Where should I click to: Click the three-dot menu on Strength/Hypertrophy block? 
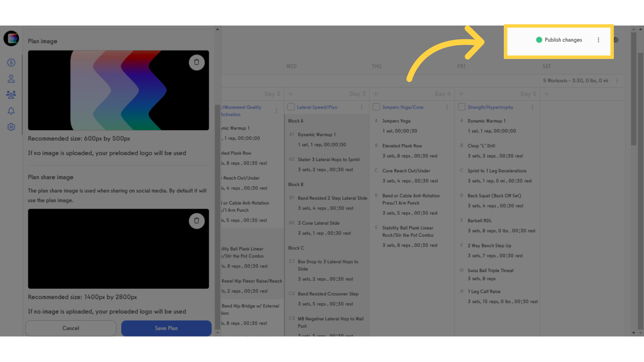click(x=533, y=107)
